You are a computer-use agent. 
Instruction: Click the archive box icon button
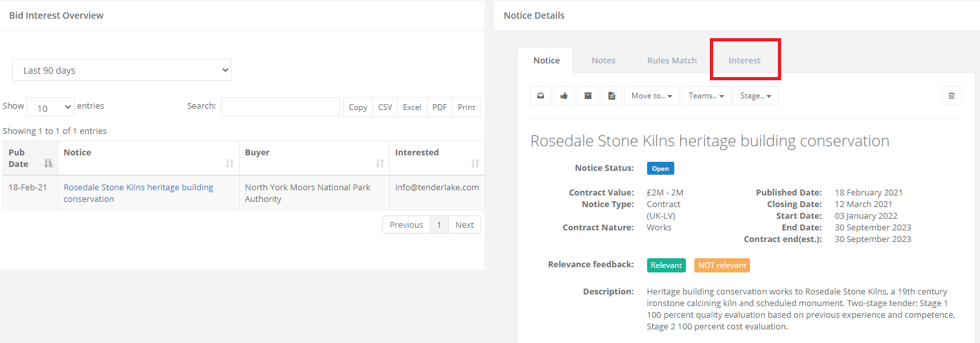pos(588,96)
